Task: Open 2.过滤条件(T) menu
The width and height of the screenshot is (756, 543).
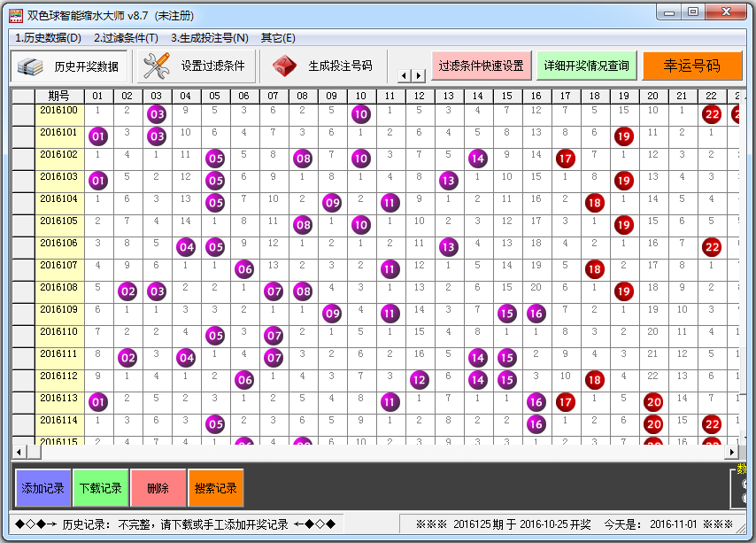Action: coord(126,37)
